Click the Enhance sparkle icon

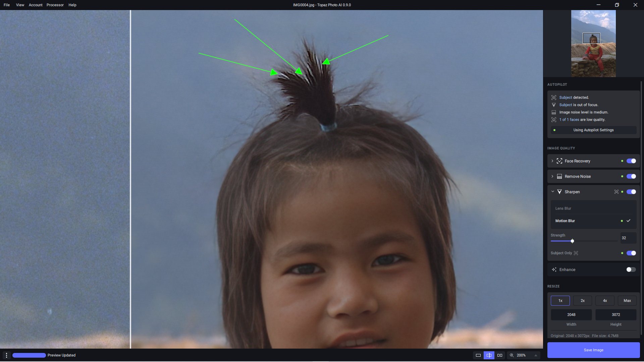coord(554,269)
